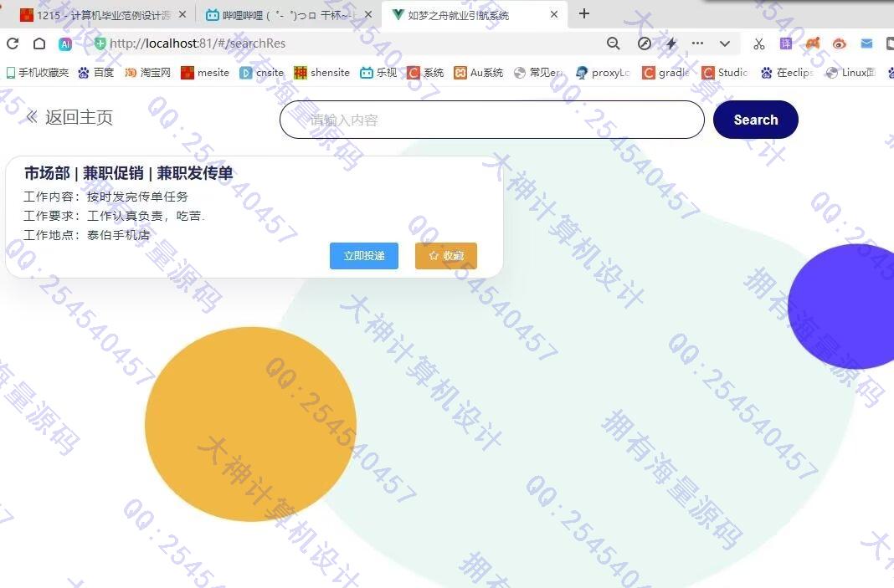
Task: Open the three-dots more options menu
Action: pyautogui.click(x=697, y=43)
